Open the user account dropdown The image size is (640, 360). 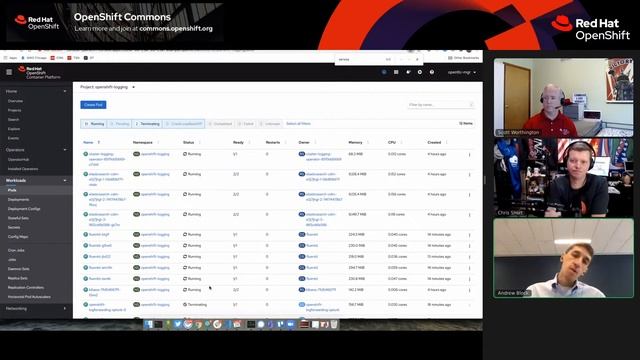pyautogui.click(x=462, y=72)
